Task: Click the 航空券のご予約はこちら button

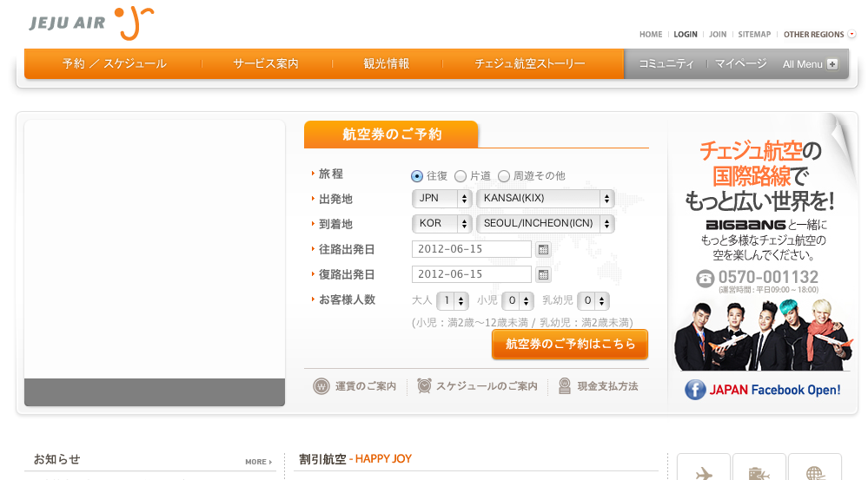Action: point(570,344)
